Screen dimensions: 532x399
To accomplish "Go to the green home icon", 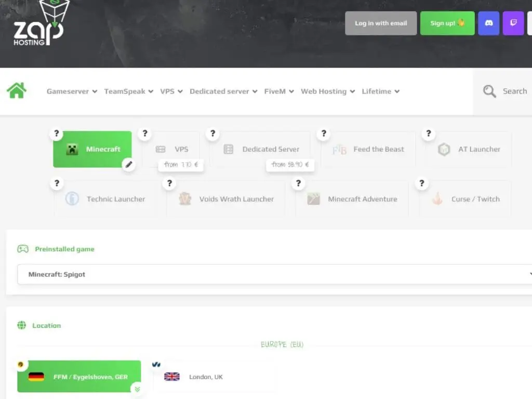I will [17, 90].
